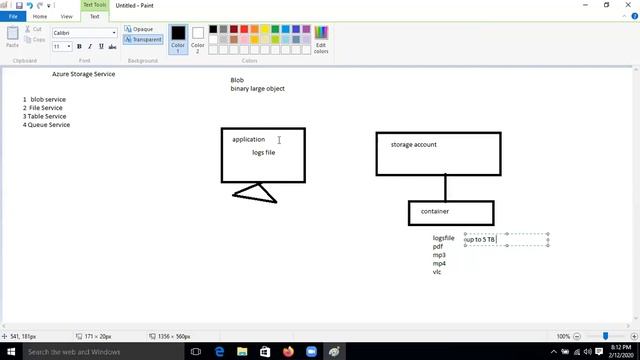The height and width of the screenshot is (360, 640).
Task: Click the '4 Queue Service' list line
Action: click(x=46, y=125)
